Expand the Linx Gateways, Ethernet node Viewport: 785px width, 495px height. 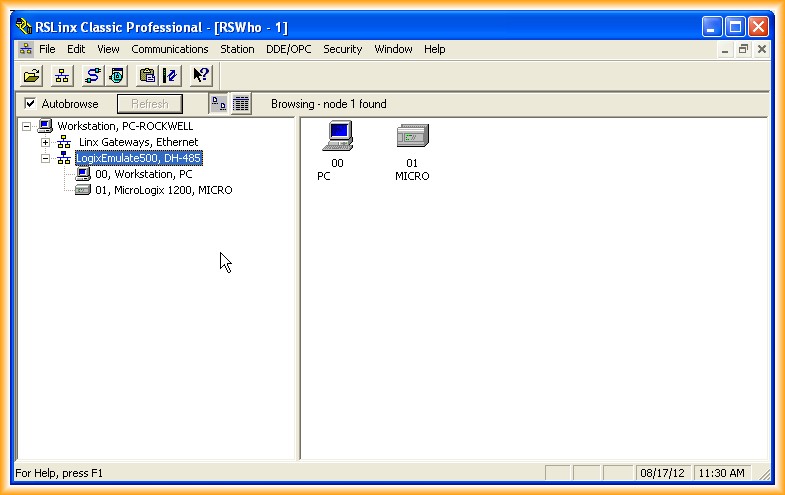(45, 142)
